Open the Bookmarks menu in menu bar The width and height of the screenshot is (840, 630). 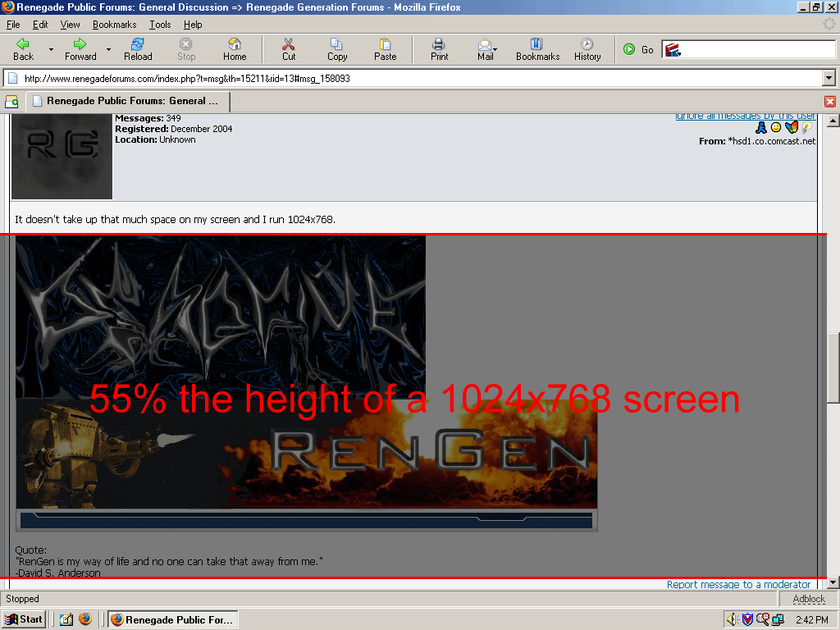point(114,25)
